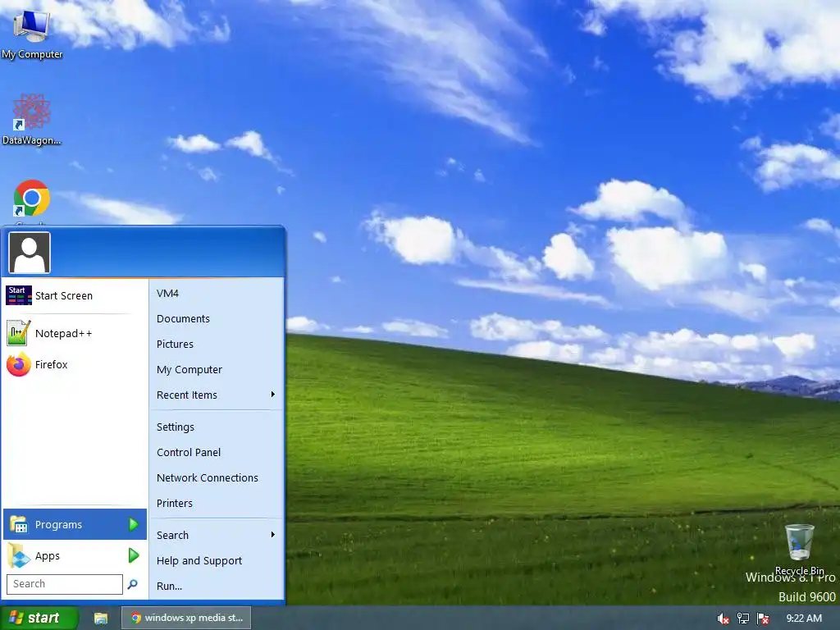The height and width of the screenshot is (630, 840).
Task: Click the Programs folder icon
Action: pyautogui.click(x=19, y=524)
